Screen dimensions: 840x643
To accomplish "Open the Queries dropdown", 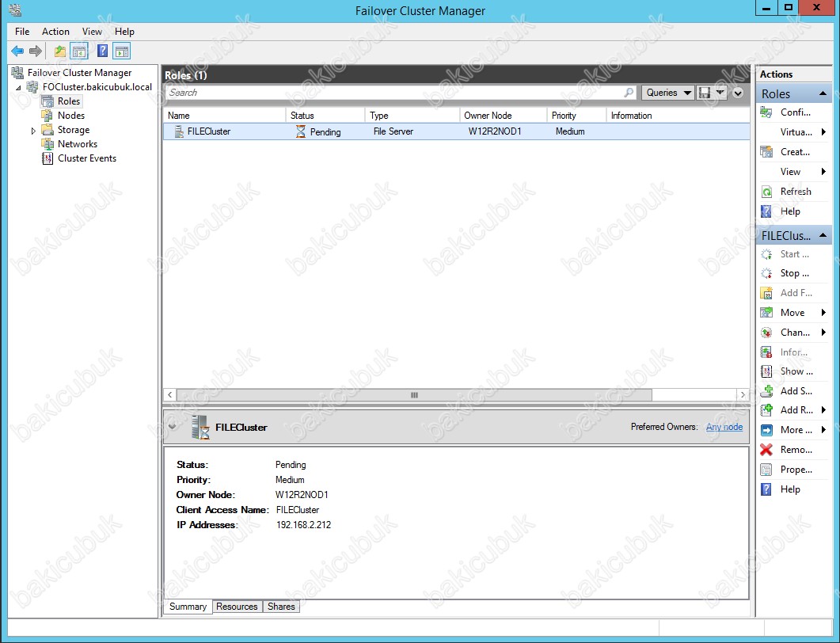I will point(667,93).
